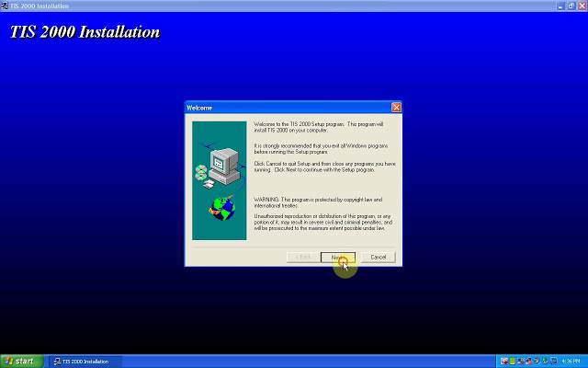Viewport: 588px width, 368px height.
Task: Restore down the TIS 2000 Installation window
Action: pyautogui.click(x=571, y=6)
